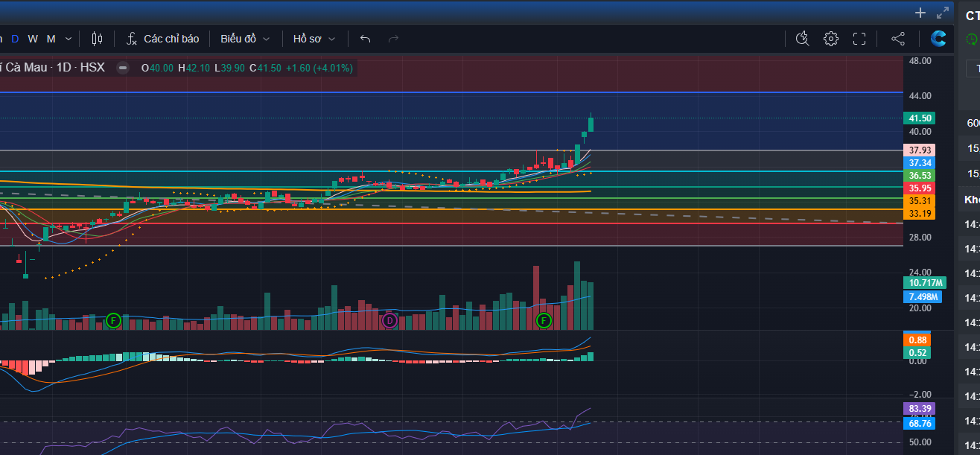Click the green 36.53 axis label

pyautogui.click(x=919, y=176)
